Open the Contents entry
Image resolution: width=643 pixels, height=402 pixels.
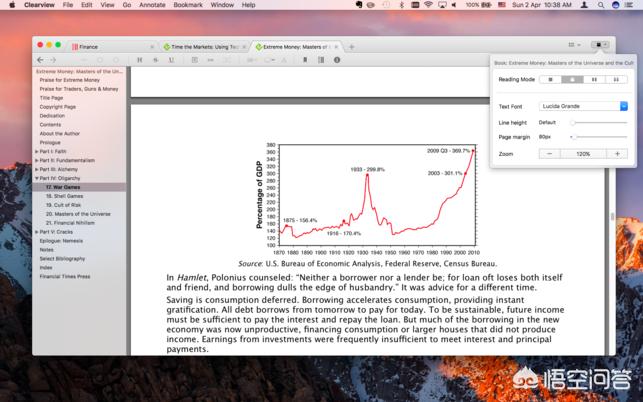50,125
